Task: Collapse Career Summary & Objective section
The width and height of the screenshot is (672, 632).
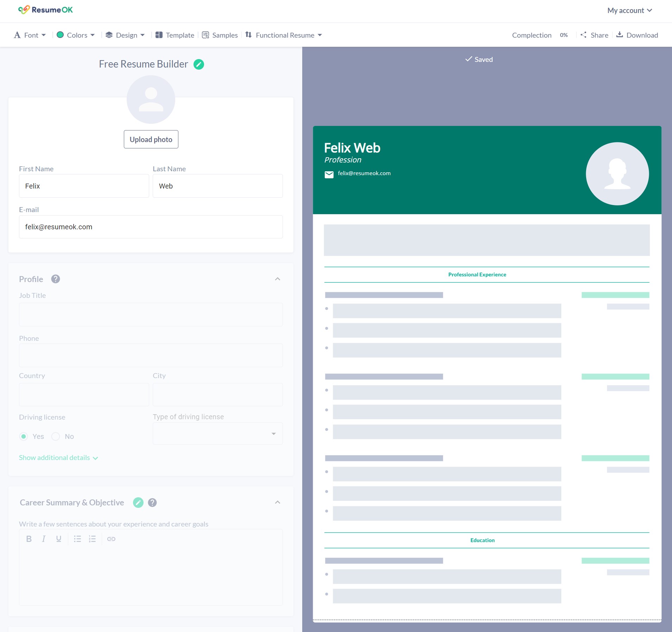Action: pyautogui.click(x=278, y=502)
